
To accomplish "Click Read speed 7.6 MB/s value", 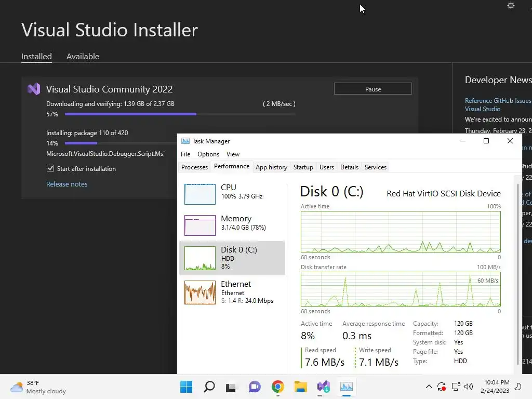I will (x=324, y=362).
